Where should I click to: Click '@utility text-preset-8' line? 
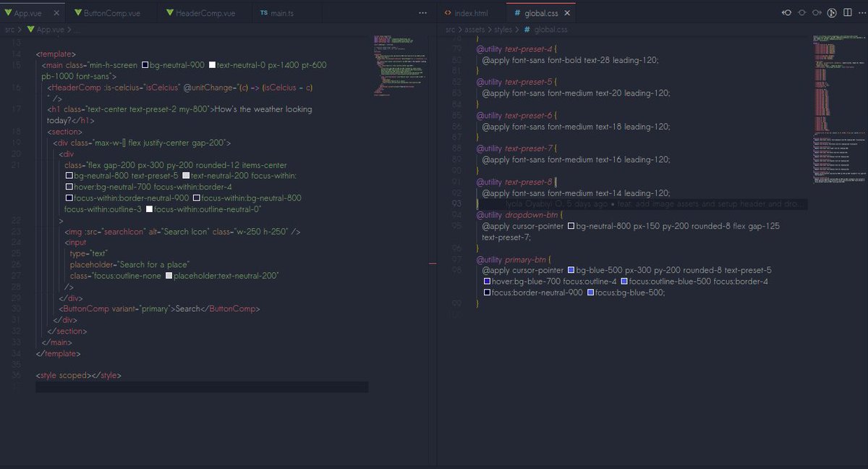(516, 182)
